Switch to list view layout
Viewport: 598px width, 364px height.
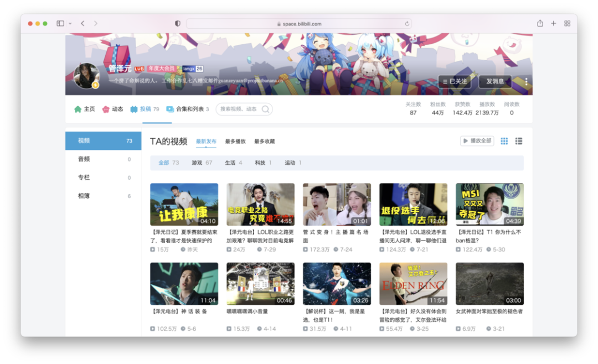pyautogui.click(x=519, y=141)
